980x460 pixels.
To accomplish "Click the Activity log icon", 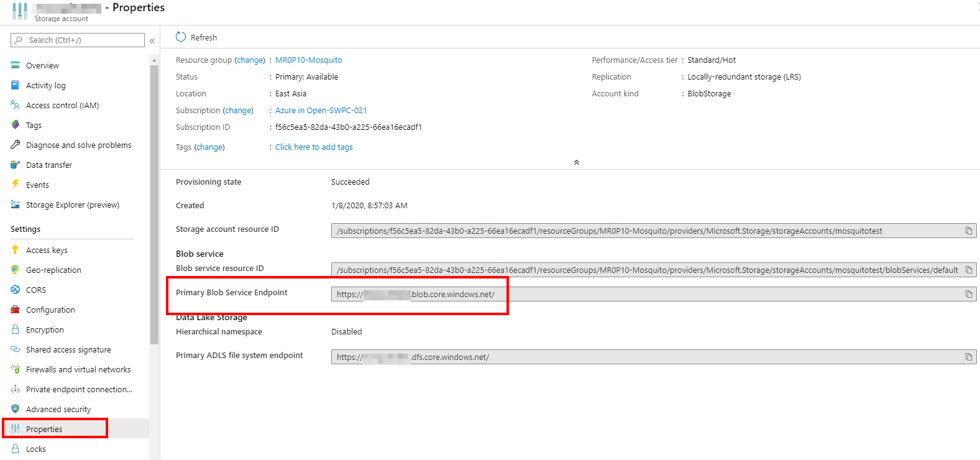I will click(x=15, y=85).
